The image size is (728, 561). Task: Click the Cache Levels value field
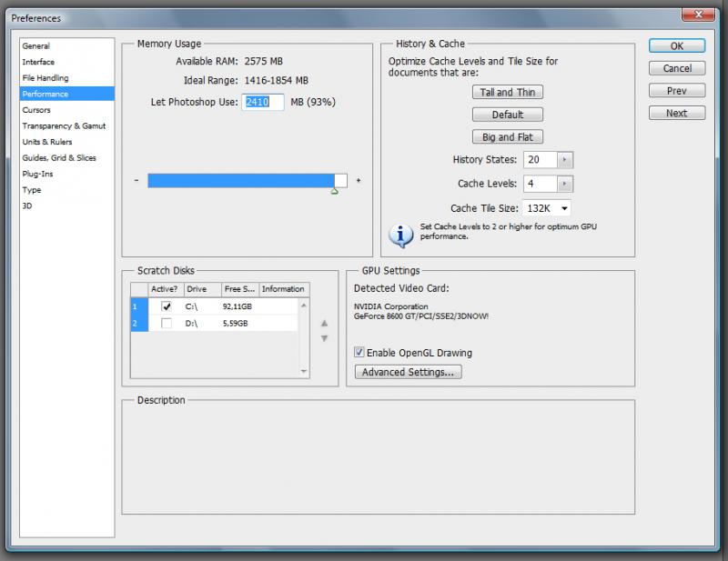tap(540, 184)
